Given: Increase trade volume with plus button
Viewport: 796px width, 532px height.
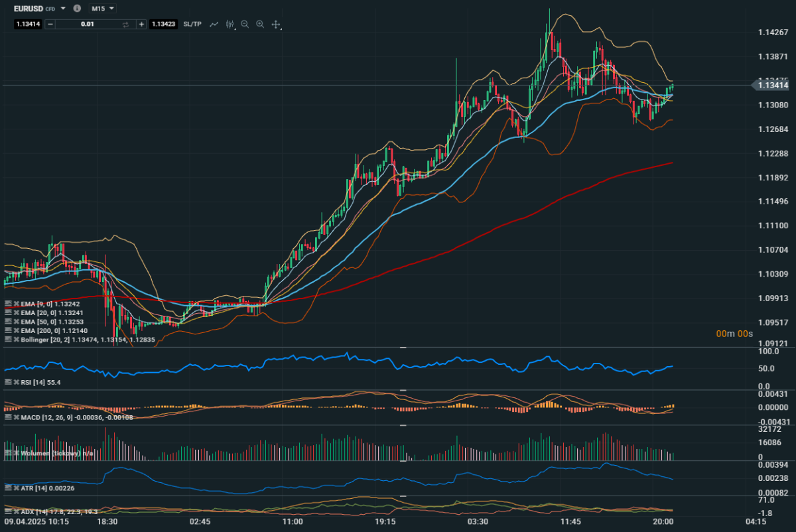Looking at the screenshot, I should click(141, 24).
